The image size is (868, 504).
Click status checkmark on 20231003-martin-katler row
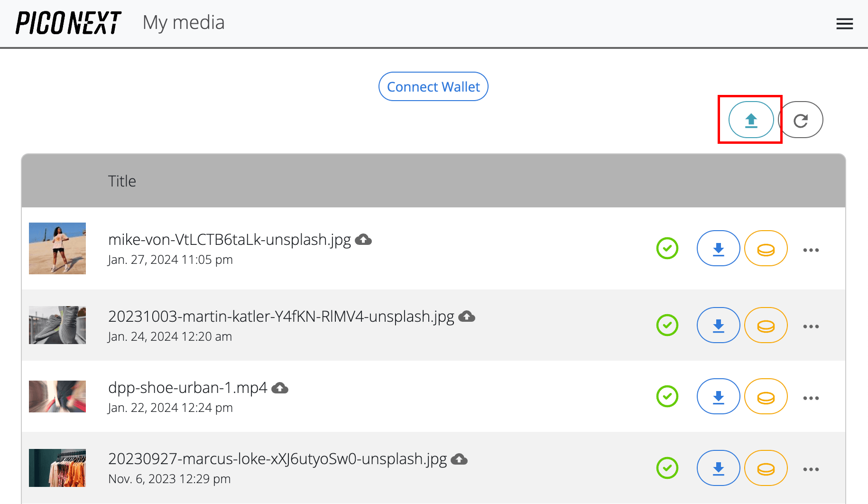click(667, 325)
